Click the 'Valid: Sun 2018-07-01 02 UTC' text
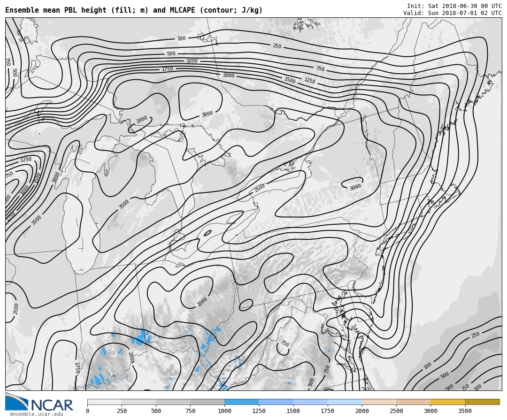This screenshot has height=420, width=507. coord(453,13)
